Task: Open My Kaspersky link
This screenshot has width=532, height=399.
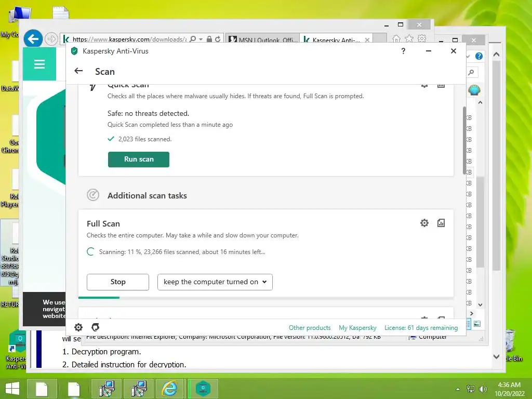Action: [357, 328]
